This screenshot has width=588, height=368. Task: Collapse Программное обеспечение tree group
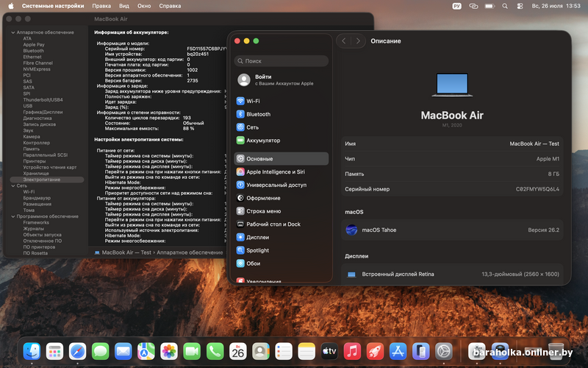(13, 216)
